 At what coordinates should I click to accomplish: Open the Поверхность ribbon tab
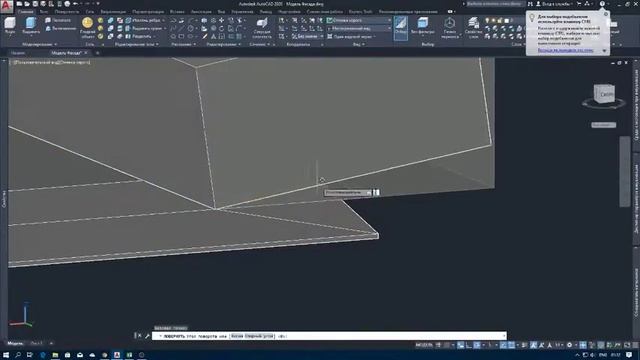[67, 12]
